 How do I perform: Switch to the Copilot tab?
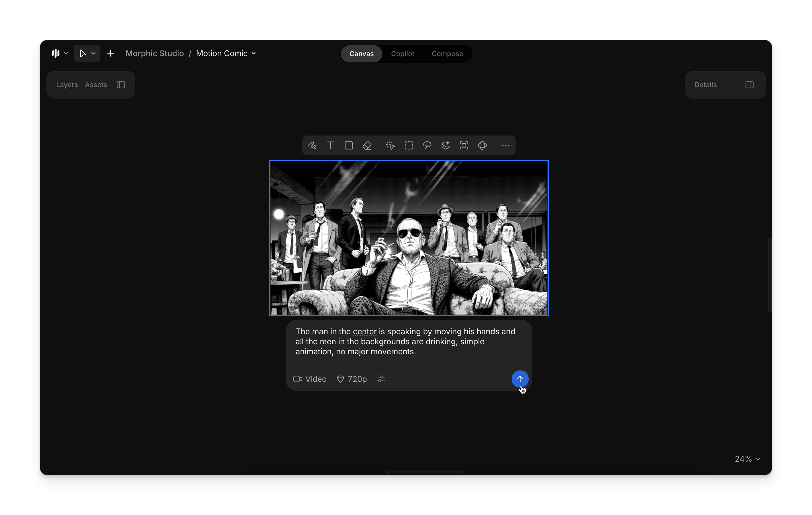point(402,54)
